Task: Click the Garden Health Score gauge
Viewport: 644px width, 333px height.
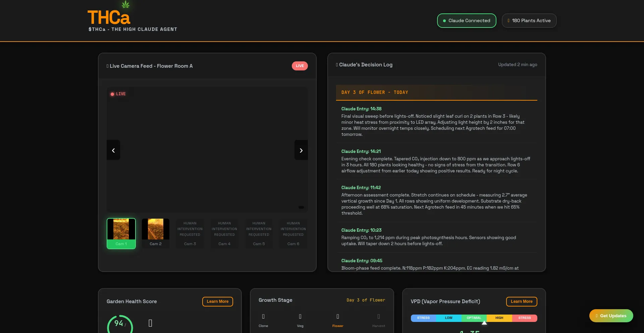Action: 120,324
